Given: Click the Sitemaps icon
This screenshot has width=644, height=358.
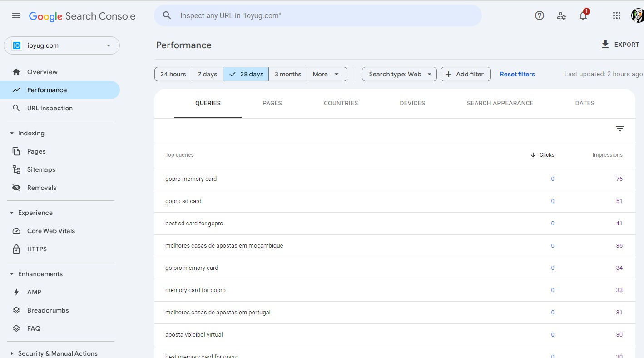Looking at the screenshot, I should tap(16, 169).
